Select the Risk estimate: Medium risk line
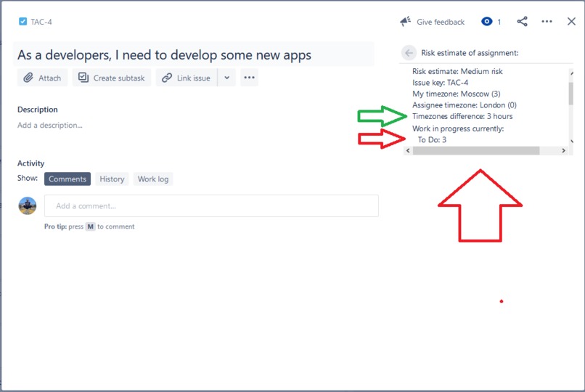 [x=457, y=71]
